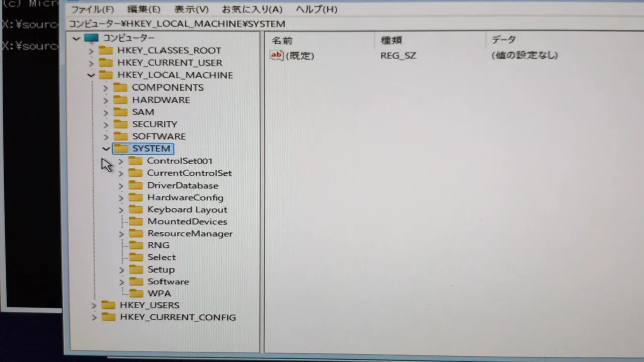Click the HKEY_CURRENT_USER folder icon

point(106,62)
